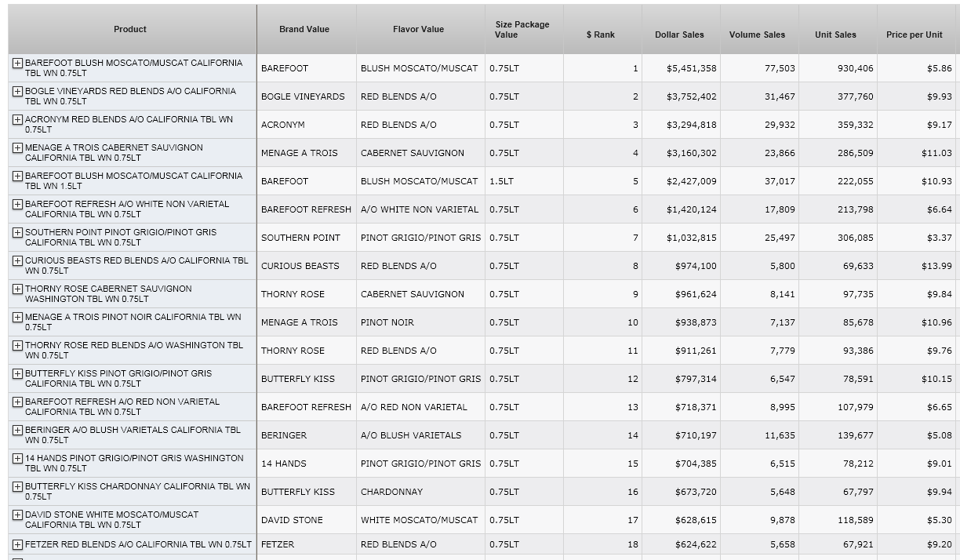
Task: Click the $ Rank column header
Action: click(x=601, y=35)
